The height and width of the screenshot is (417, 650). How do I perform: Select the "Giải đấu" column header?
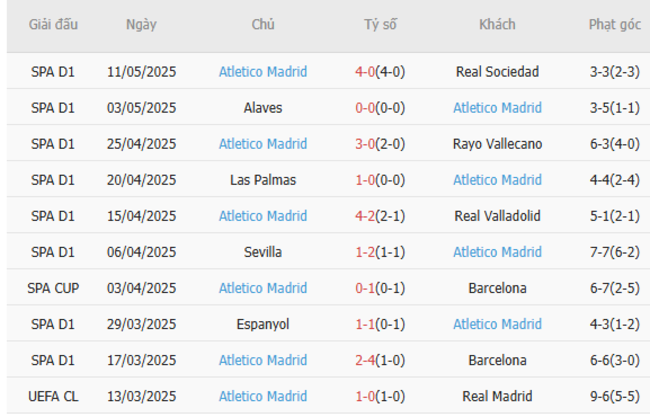click(53, 25)
